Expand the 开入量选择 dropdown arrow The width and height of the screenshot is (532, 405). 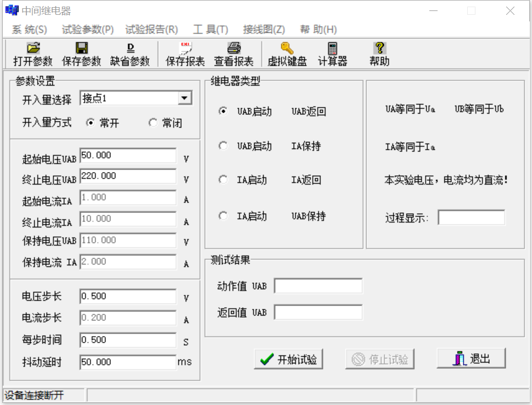183,98
